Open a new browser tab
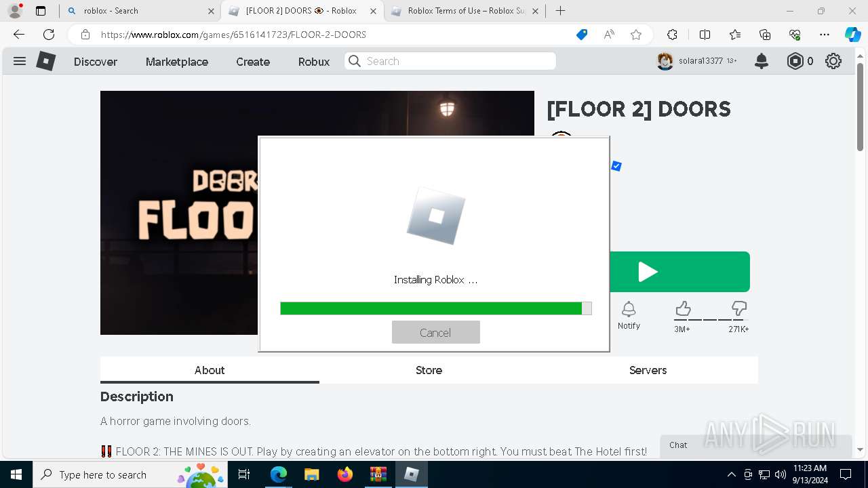This screenshot has height=488, width=868. (560, 11)
